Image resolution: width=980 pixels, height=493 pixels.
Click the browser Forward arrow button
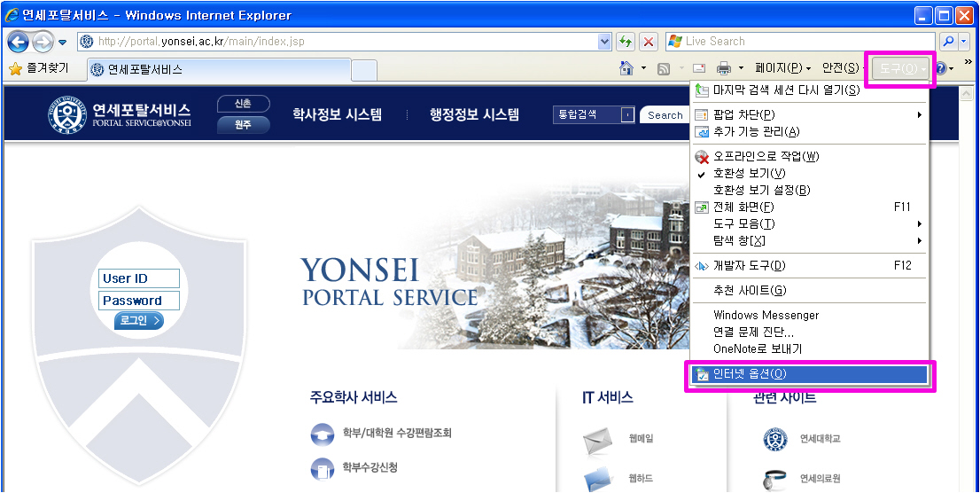pyautogui.click(x=43, y=42)
